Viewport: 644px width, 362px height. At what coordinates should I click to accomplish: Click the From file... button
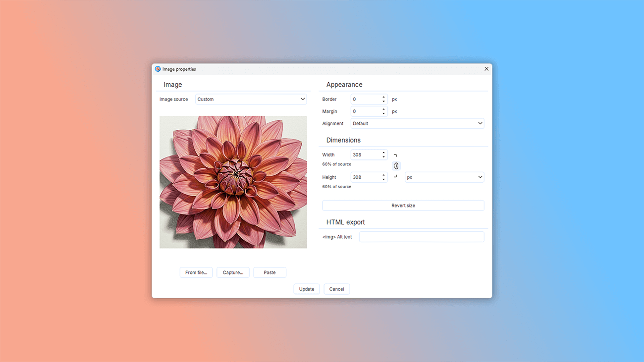(196, 272)
